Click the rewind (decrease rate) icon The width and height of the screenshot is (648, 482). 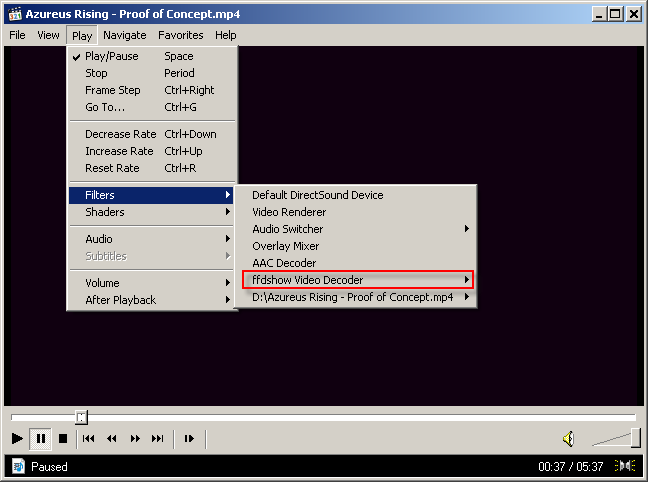pos(112,438)
